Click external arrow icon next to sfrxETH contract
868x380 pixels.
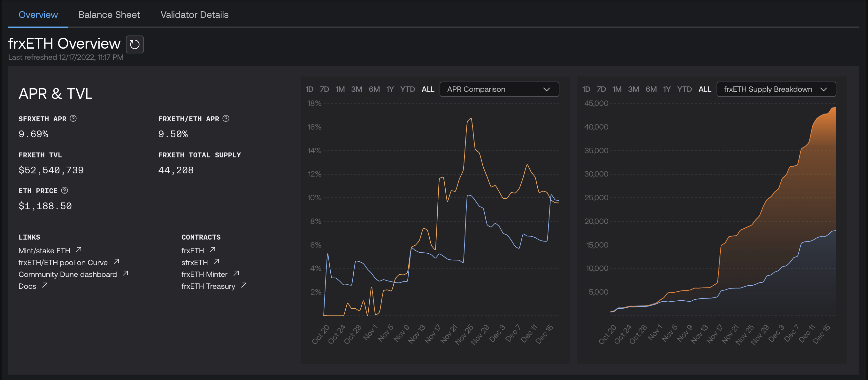pyautogui.click(x=217, y=262)
